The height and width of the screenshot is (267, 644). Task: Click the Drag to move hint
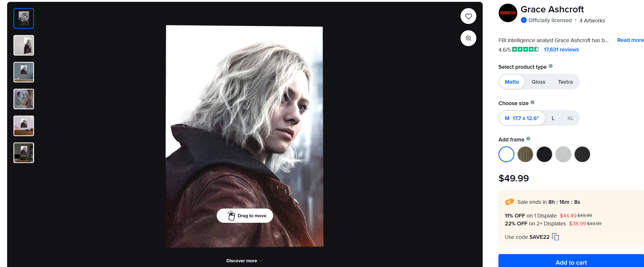click(245, 216)
